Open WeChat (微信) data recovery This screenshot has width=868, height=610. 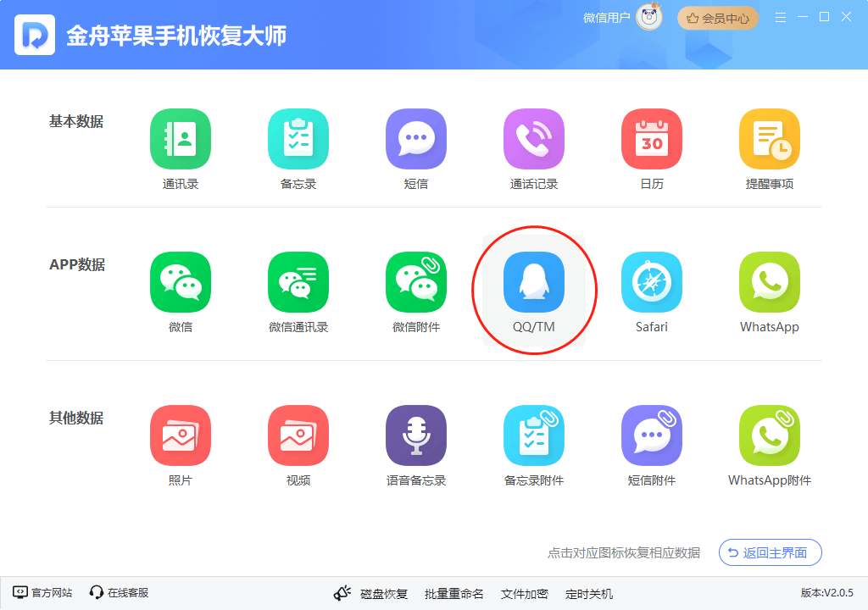(181, 283)
